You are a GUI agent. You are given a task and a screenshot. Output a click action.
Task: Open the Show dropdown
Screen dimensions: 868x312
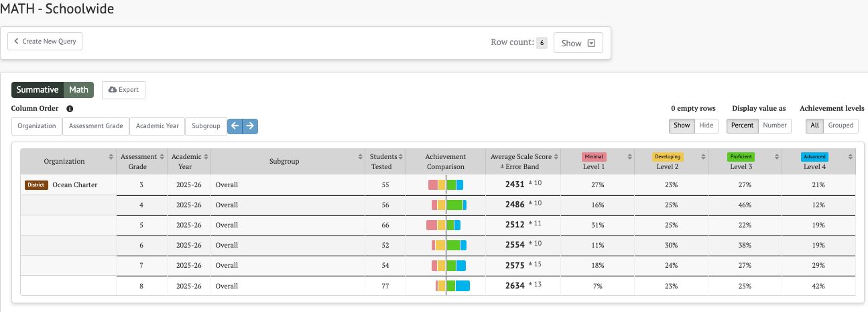coord(578,43)
